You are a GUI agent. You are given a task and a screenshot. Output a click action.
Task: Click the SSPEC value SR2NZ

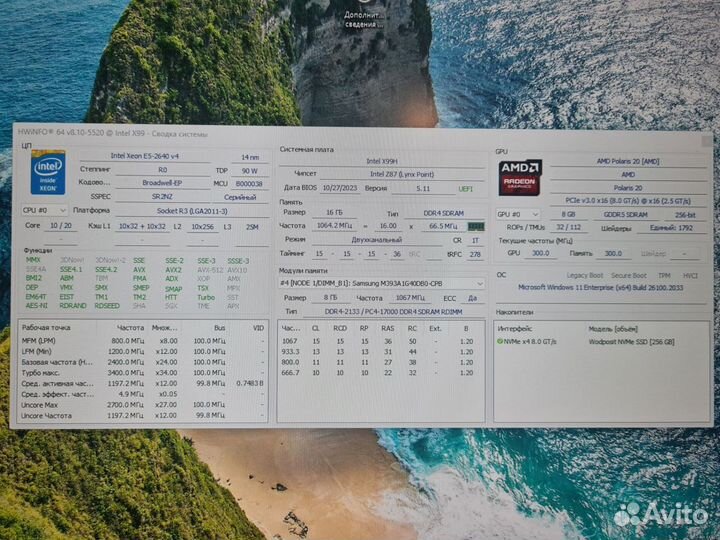point(163,197)
